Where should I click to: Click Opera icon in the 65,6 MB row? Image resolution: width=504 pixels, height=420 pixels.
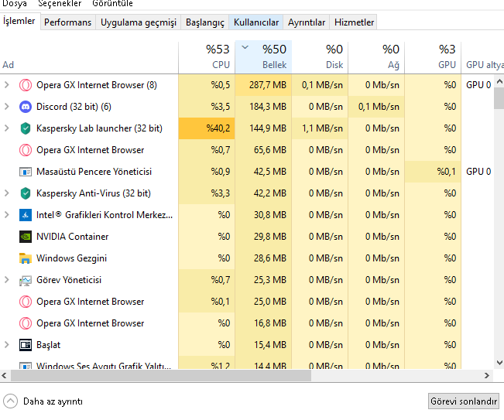pyautogui.click(x=26, y=150)
